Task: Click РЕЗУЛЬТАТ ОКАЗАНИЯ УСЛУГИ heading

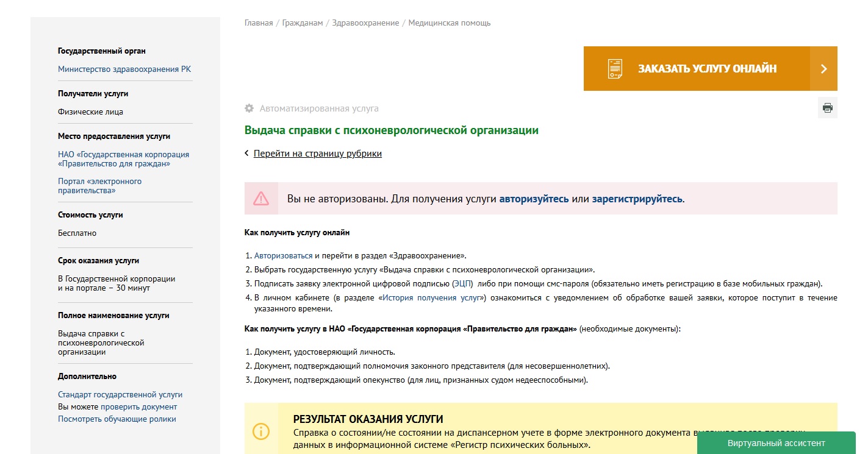Action: coord(368,419)
